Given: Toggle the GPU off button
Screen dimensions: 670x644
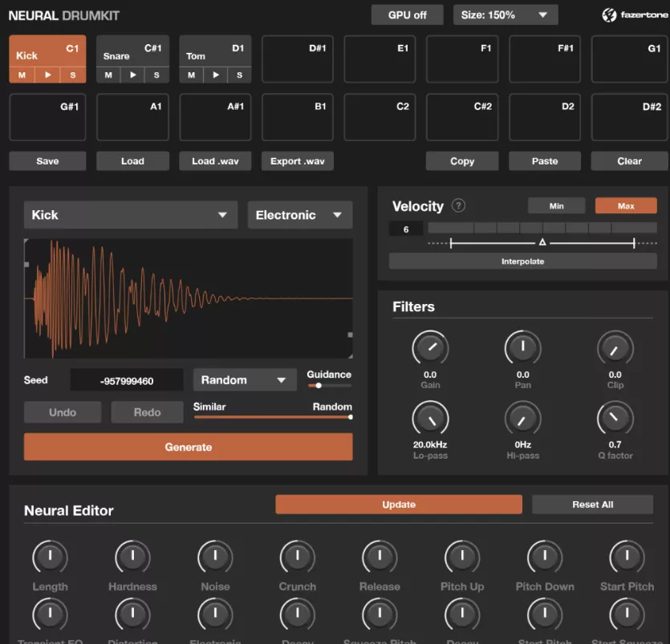Looking at the screenshot, I should pos(407,15).
